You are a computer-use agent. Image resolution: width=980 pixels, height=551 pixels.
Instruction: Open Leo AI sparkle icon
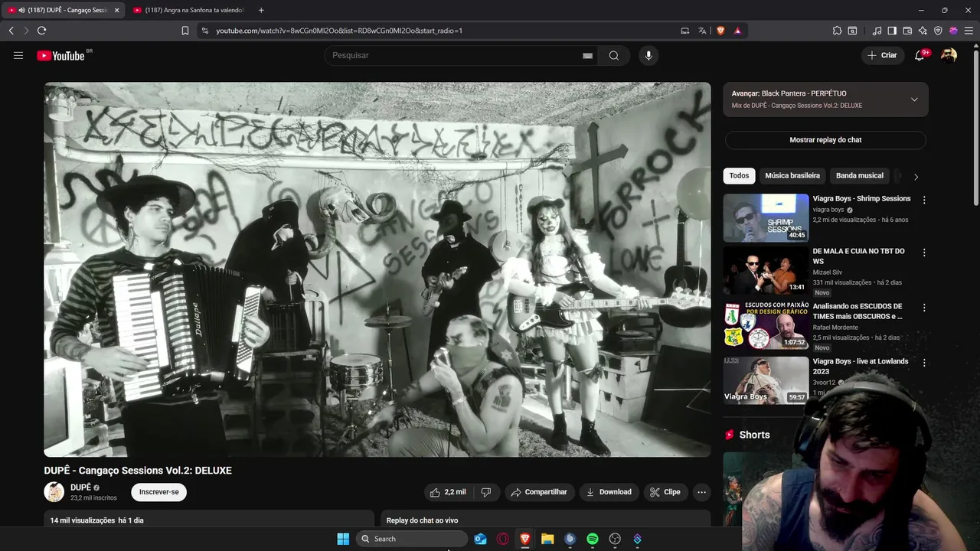(923, 31)
